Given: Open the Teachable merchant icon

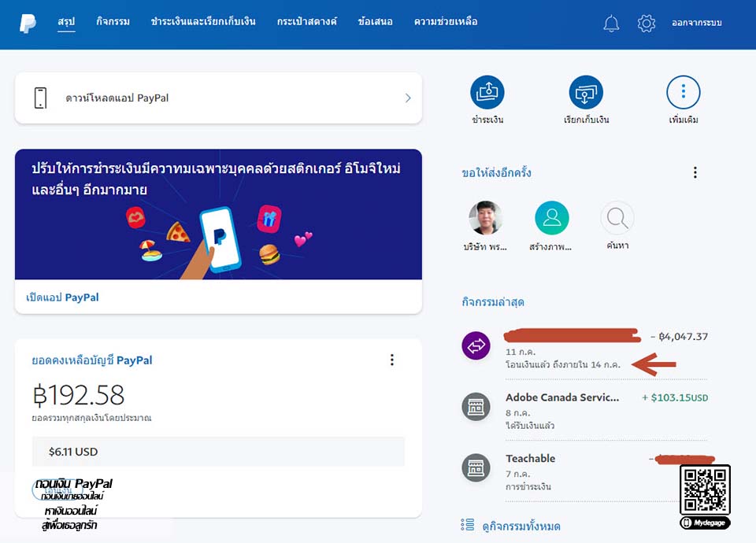Looking at the screenshot, I should click(x=476, y=467).
